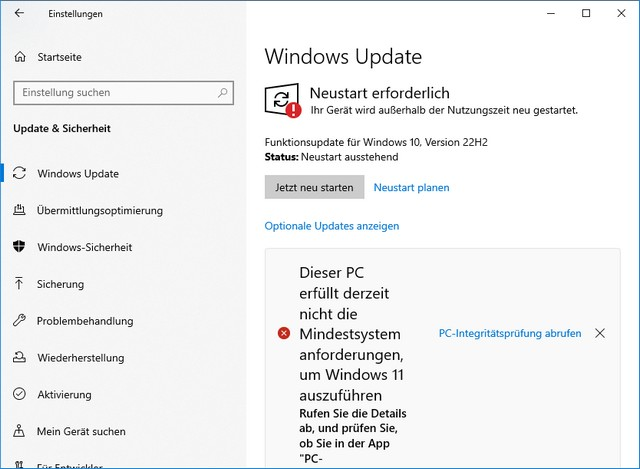The height and width of the screenshot is (469, 640).
Task: Click the Windows Update page title
Action: [x=343, y=56]
